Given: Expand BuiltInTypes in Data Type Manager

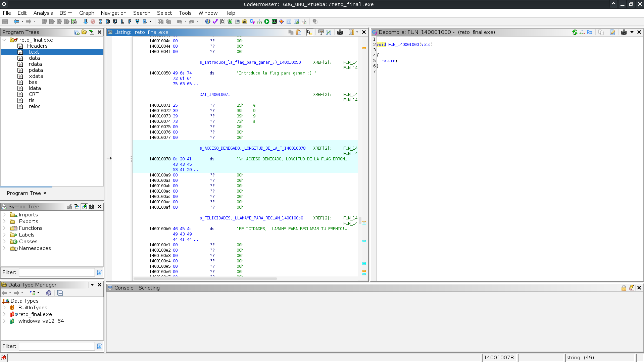Looking at the screenshot, I should pos(4,308).
